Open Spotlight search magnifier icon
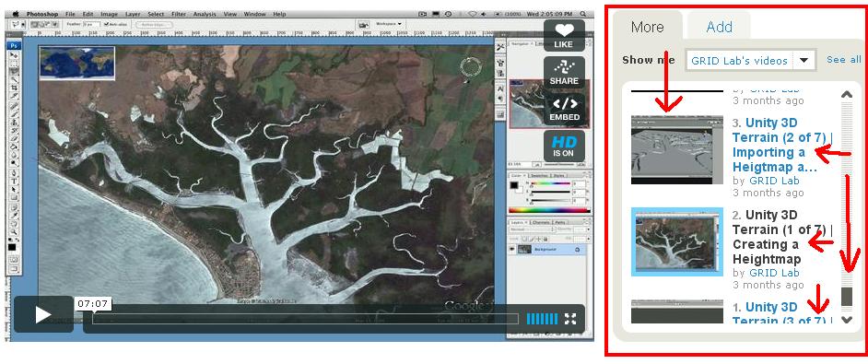This screenshot has height=364, width=868. [583, 14]
